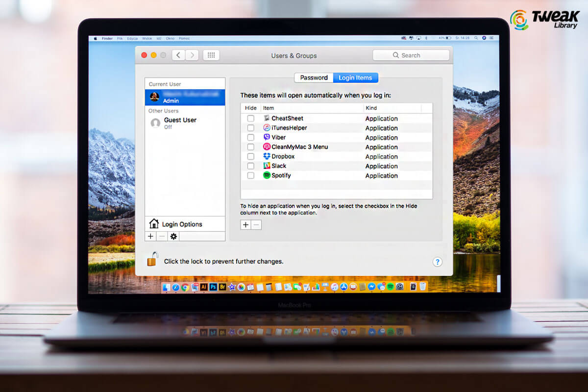
Task: Remove a login item with the minus button
Action: click(256, 224)
